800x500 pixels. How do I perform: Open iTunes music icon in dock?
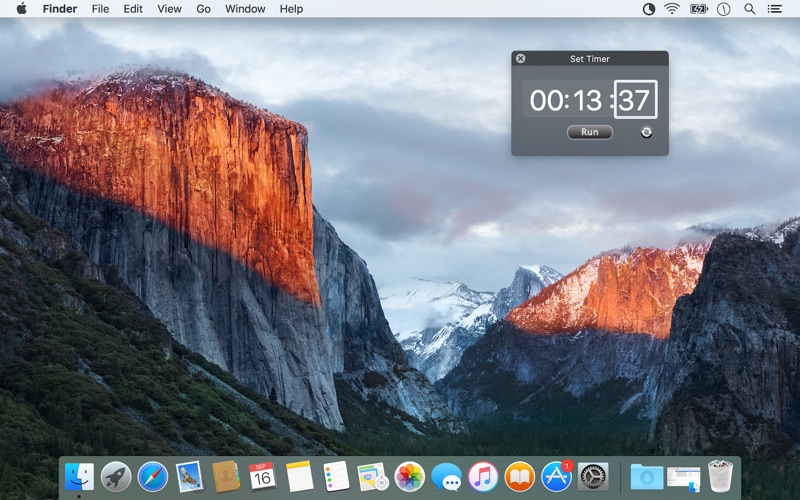coord(483,477)
